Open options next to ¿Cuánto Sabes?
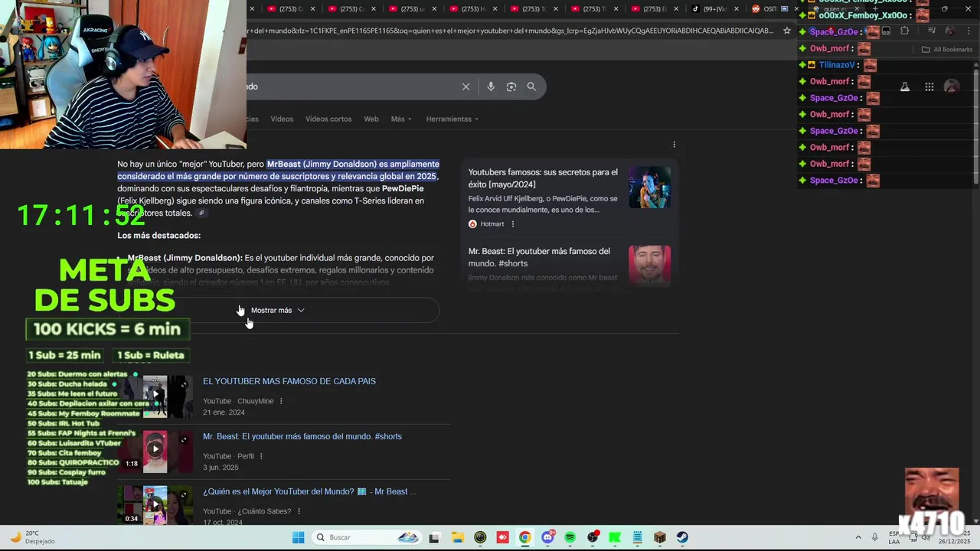This screenshot has height=551, width=980. tap(299, 511)
